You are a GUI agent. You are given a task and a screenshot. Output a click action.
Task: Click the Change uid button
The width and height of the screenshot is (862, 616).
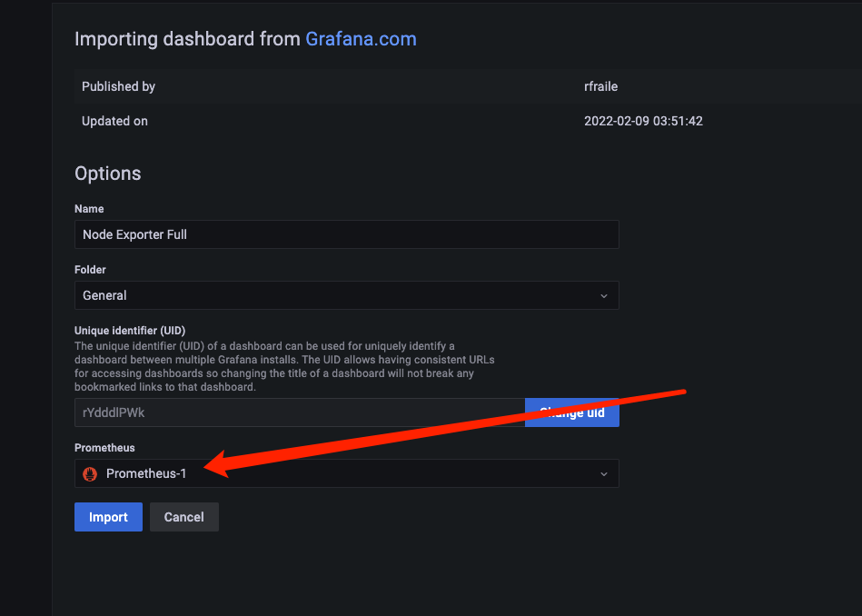click(x=571, y=412)
